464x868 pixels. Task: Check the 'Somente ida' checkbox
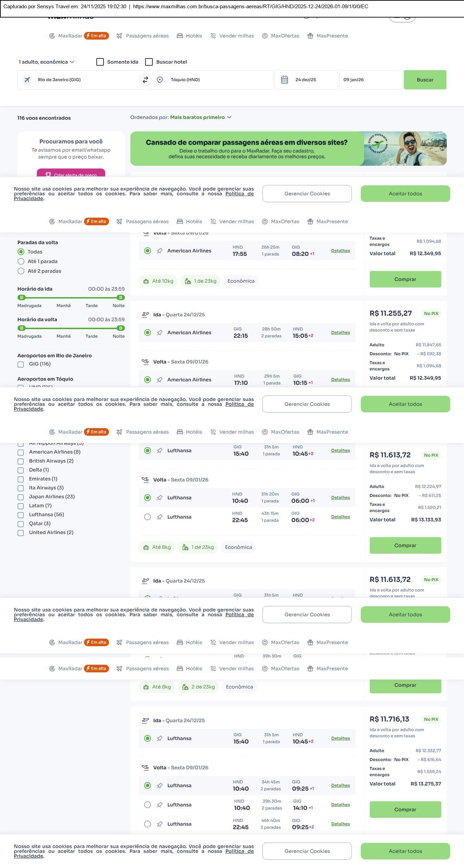click(x=100, y=62)
